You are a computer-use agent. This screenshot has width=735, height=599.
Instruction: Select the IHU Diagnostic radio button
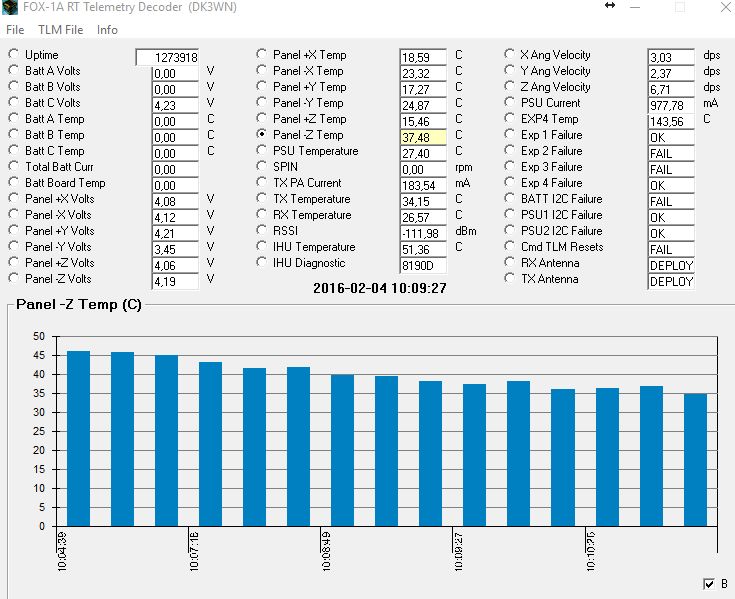[262, 262]
